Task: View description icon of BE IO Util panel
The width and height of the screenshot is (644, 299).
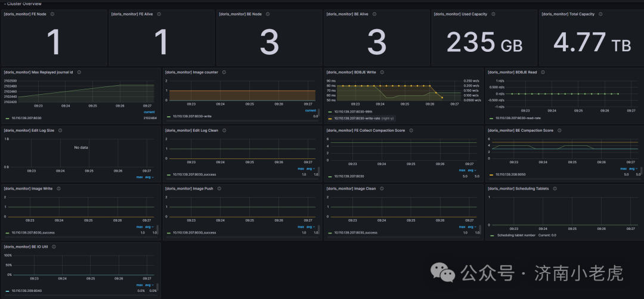Action: [x=54, y=247]
